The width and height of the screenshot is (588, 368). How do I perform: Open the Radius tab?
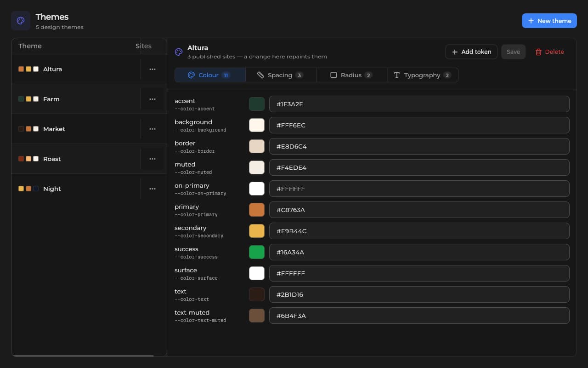click(352, 75)
